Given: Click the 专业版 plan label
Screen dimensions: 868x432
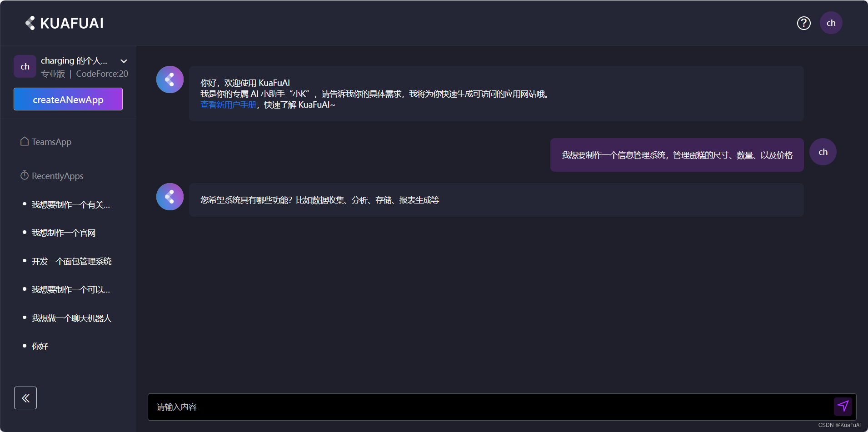Looking at the screenshot, I should pyautogui.click(x=53, y=74).
